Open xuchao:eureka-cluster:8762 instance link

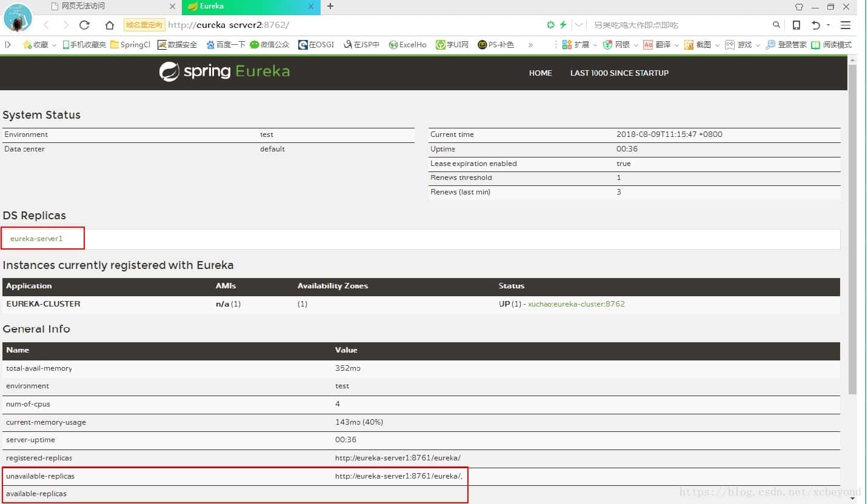click(576, 304)
